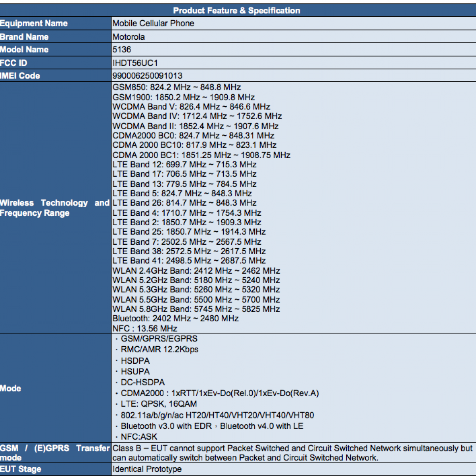Image resolution: width=476 pixels, height=476 pixels.
Task: Select the Identical Prototype EUT stage value
Action: click(x=147, y=469)
